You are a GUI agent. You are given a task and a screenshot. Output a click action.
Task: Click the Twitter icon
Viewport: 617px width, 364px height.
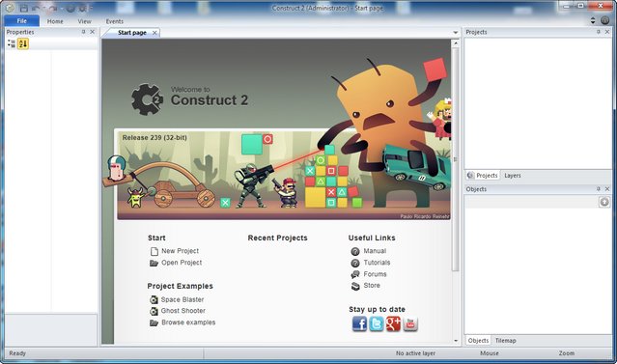coord(377,323)
